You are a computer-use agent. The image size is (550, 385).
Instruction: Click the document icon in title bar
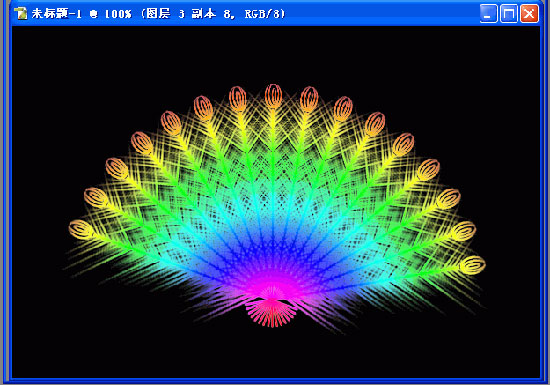[21, 14]
